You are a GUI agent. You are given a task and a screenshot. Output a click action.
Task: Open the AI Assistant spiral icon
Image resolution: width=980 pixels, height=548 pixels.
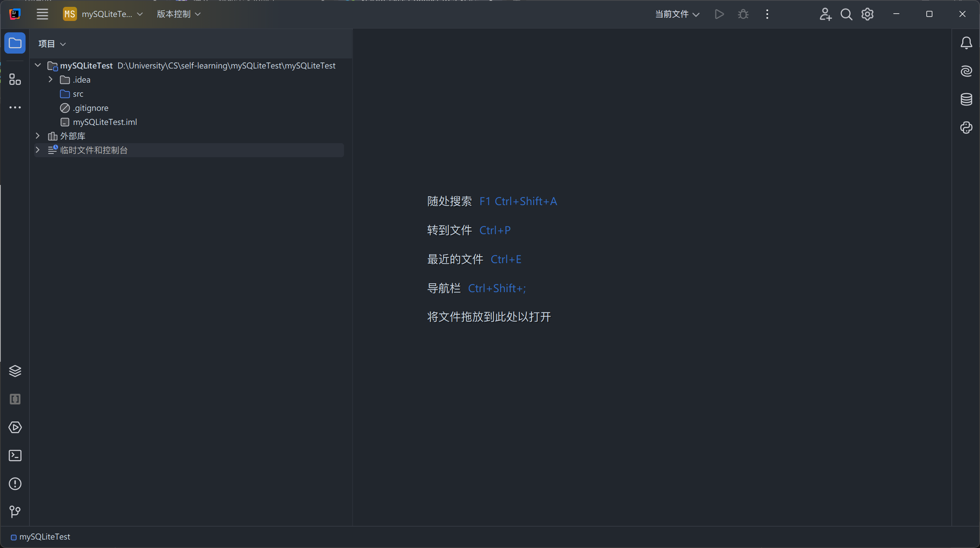tap(966, 71)
